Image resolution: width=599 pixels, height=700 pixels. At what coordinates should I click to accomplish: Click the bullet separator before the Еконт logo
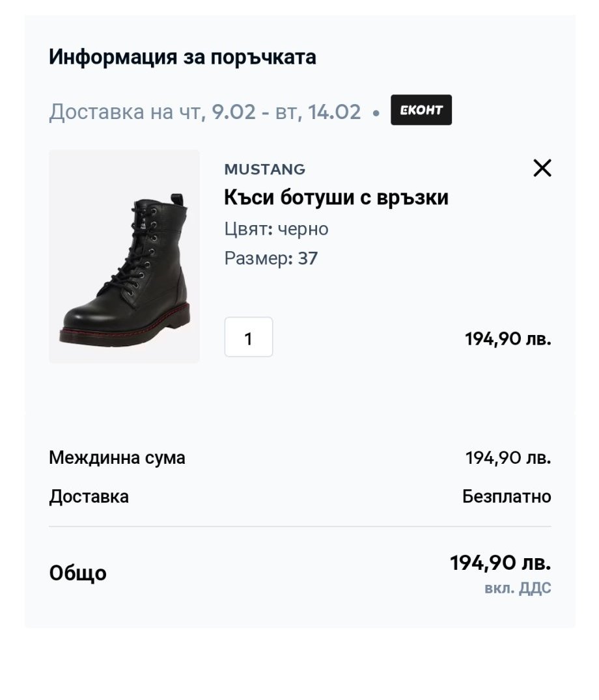(376, 113)
